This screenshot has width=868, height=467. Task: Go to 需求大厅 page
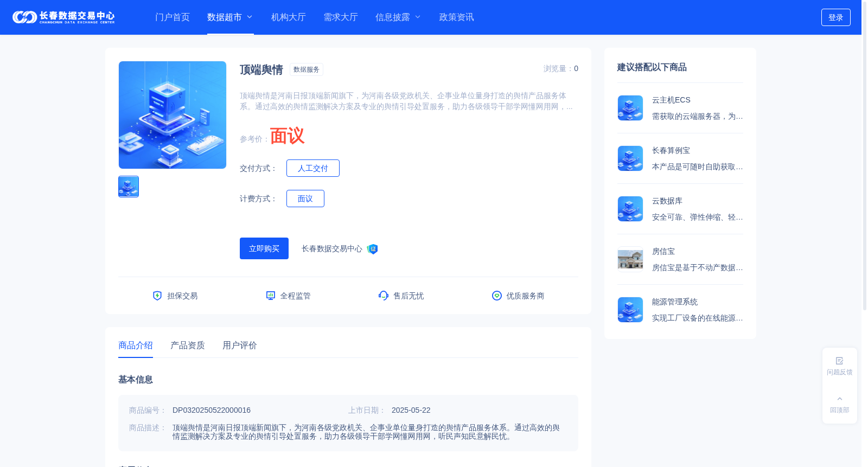pyautogui.click(x=341, y=17)
